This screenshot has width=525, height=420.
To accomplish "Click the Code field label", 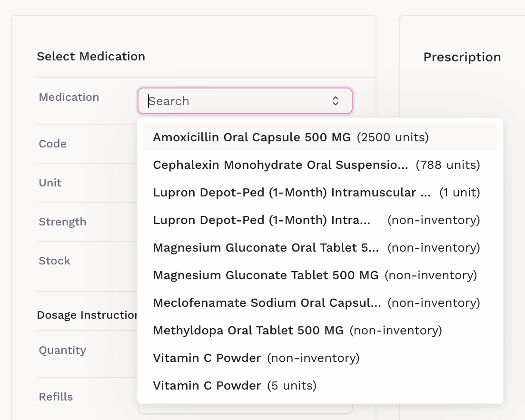I will 53,144.
